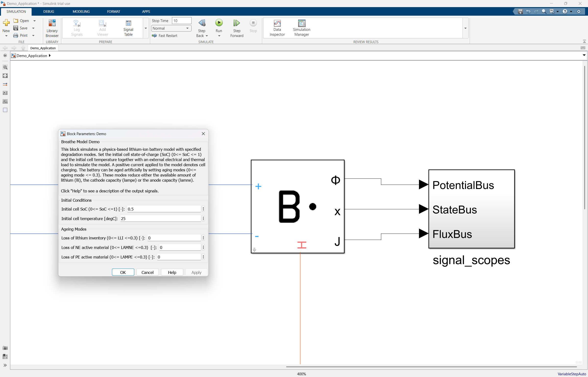Click the Fit to View palette icon

[5, 76]
